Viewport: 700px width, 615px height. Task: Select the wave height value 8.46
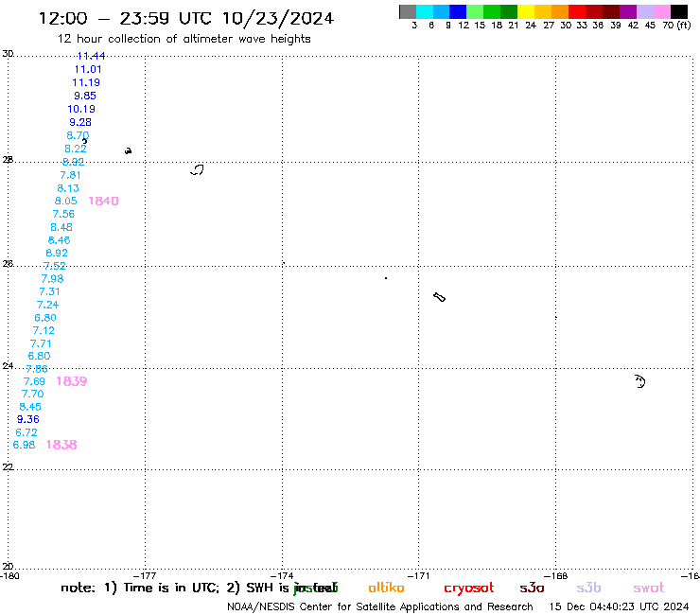pos(59,239)
